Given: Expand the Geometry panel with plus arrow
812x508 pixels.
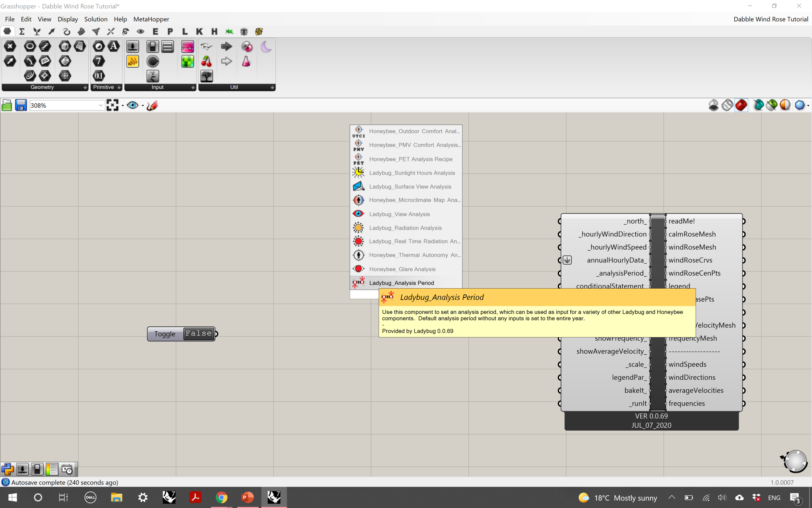Looking at the screenshot, I should click(x=85, y=87).
